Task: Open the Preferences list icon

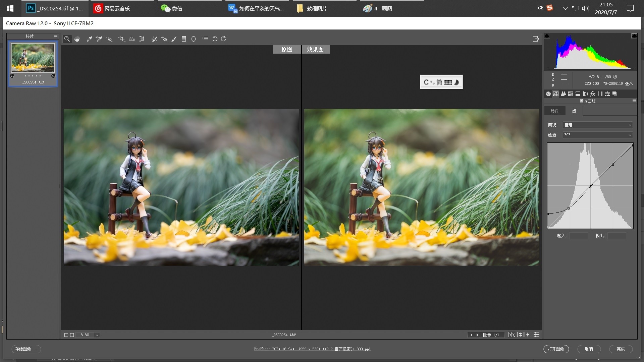Action: click(x=205, y=39)
